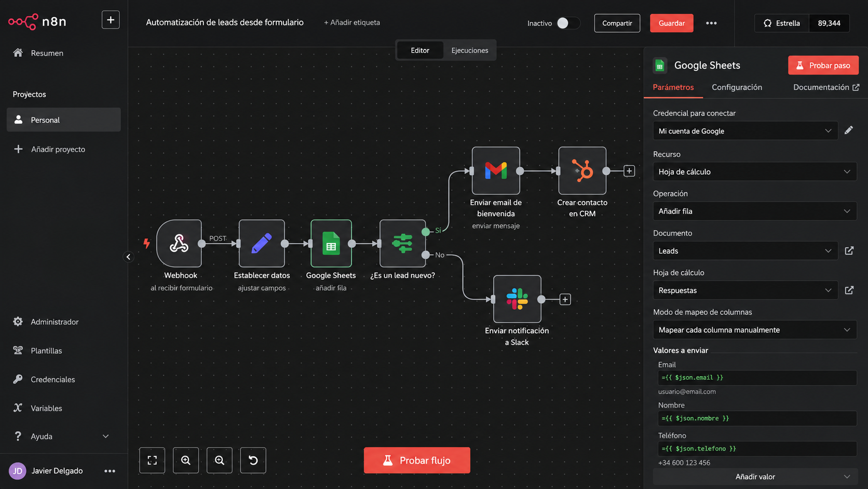Open the Operación Añadir fila dropdown

(755, 211)
